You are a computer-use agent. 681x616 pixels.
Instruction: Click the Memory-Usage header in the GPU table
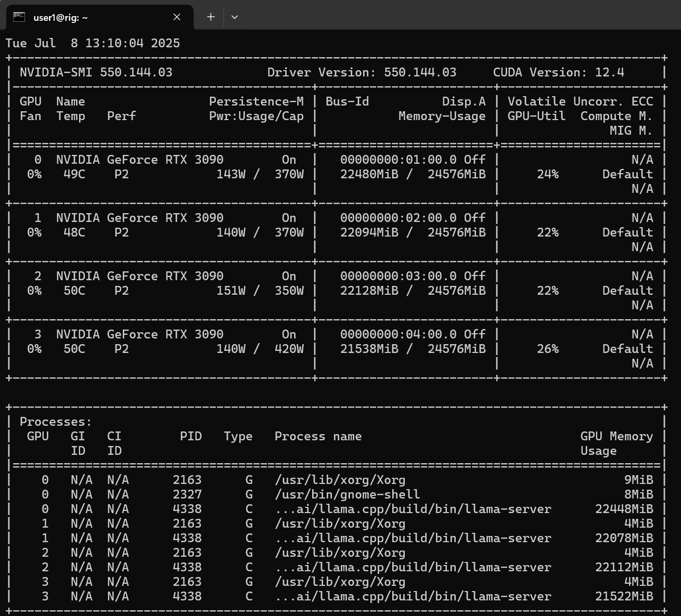coord(442,116)
